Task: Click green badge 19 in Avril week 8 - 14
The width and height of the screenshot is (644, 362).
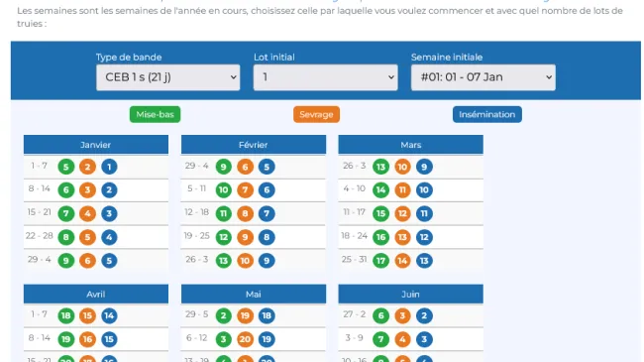Action: [x=66, y=339]
